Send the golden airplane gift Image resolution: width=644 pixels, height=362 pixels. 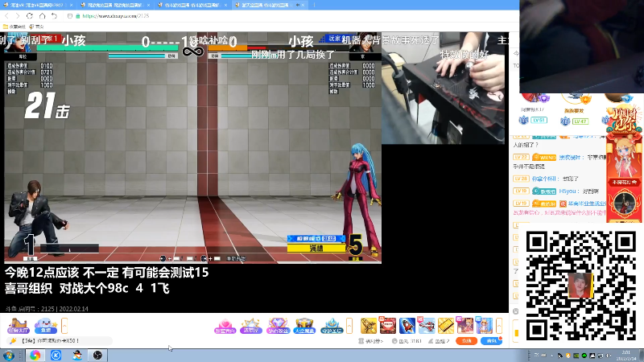(369, 326)
